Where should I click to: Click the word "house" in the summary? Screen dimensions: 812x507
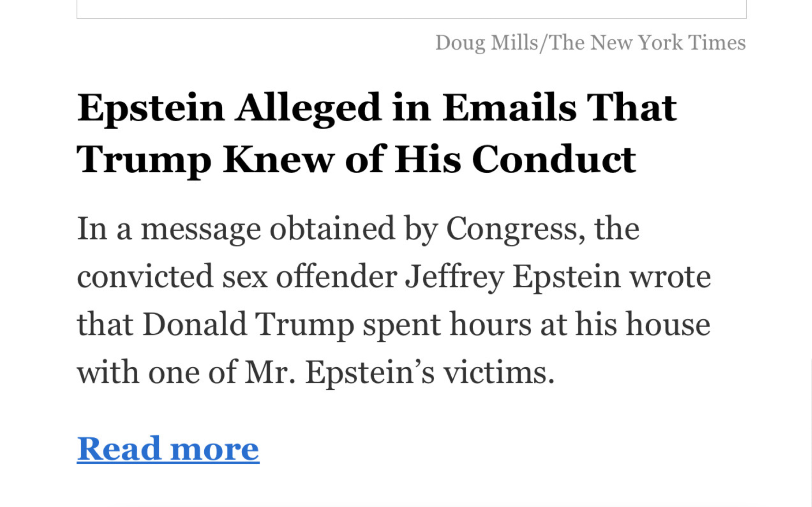pyautogui.click(x=668, y=324)
